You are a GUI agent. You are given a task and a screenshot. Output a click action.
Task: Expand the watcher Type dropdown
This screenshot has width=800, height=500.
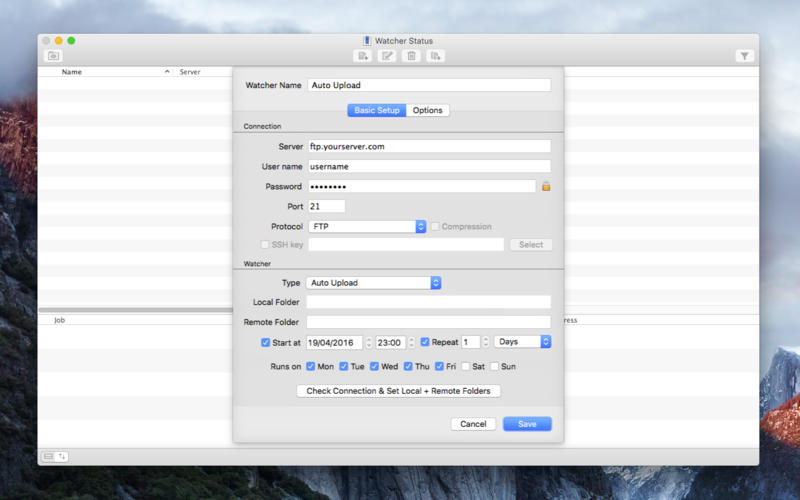pyautogui.click(x=374, y=283)
